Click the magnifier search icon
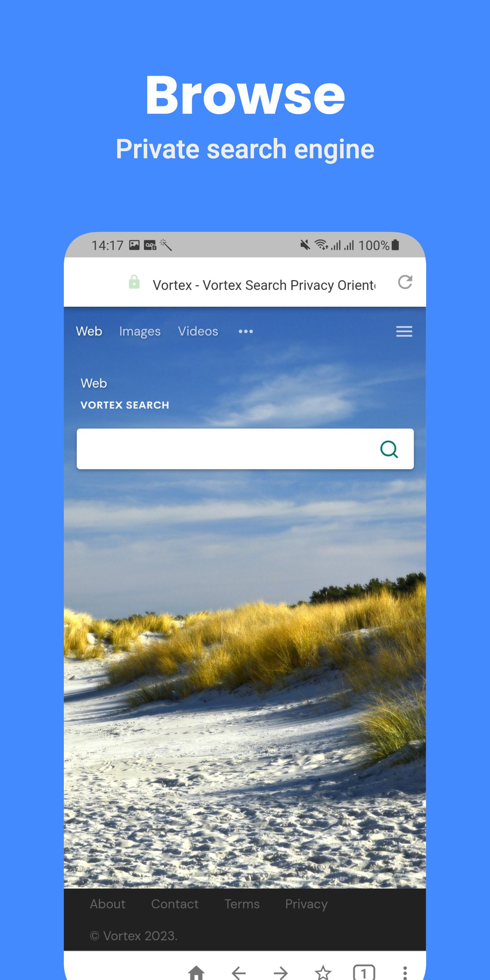The width and height of the screenshot is (490, 980). tap(389, 449)
